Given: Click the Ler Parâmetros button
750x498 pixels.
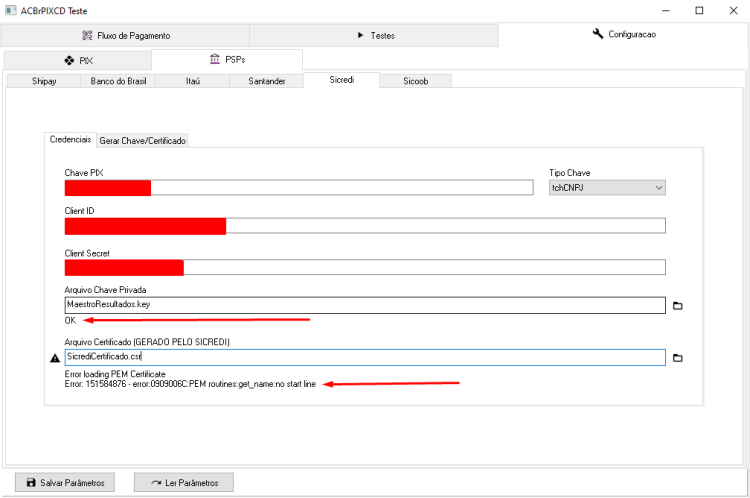Looking at the screenshot, I should tap(184, 483).
